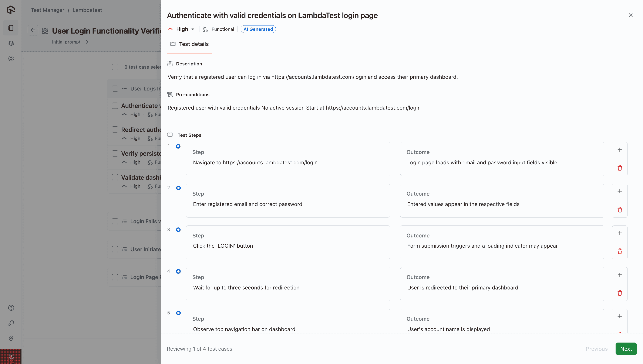Viewport: 643px width, 364px height.
Task: Expand the User Logs In scenario group
Action: point(124,89)
